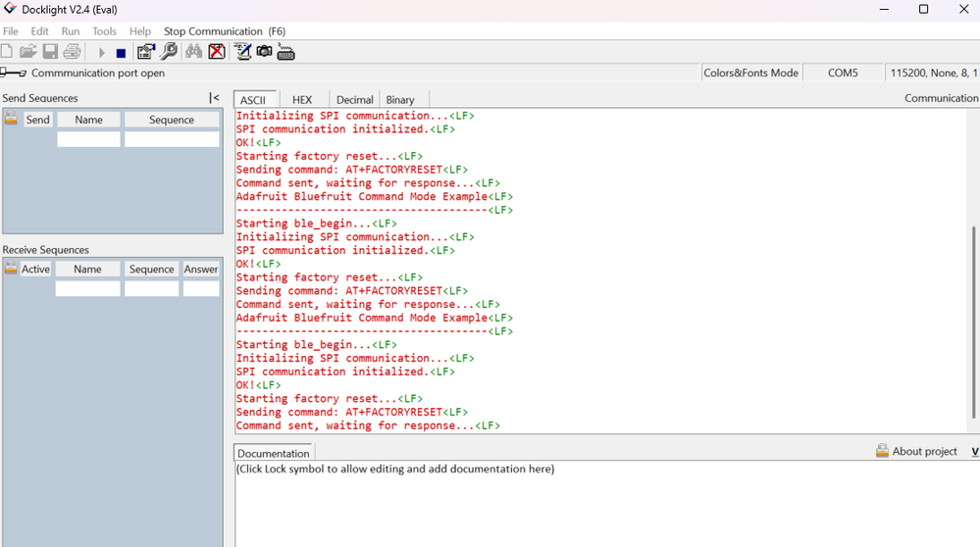The width and height of the screenshot is (980, 547).
Task: Click the Open Project folder icon
Action: coord(28,52)
